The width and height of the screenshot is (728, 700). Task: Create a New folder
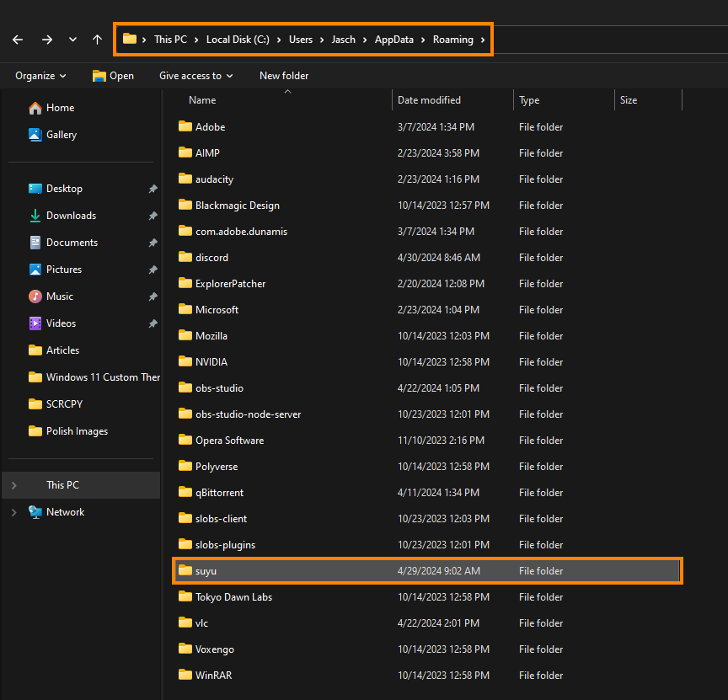(284, 76)
